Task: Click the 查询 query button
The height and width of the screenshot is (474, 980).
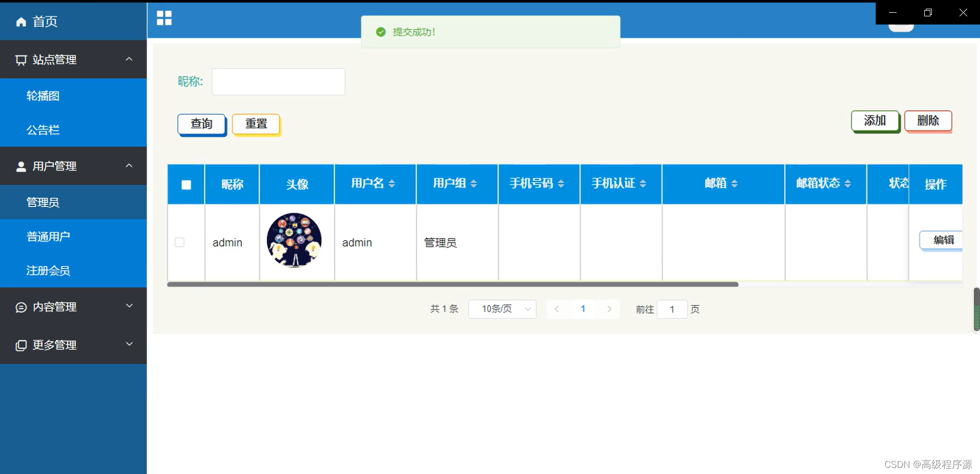Action: (x=201, y=124)
